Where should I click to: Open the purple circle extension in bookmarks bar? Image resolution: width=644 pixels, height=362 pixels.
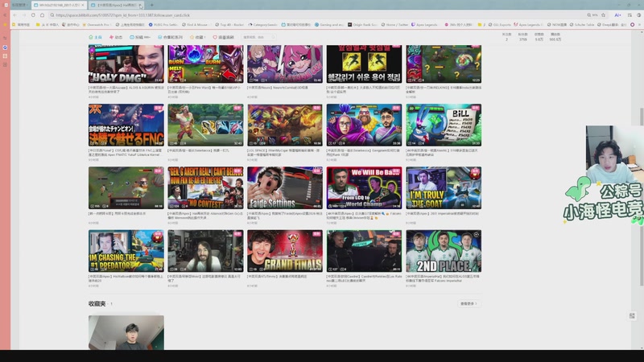coord(632,25)
